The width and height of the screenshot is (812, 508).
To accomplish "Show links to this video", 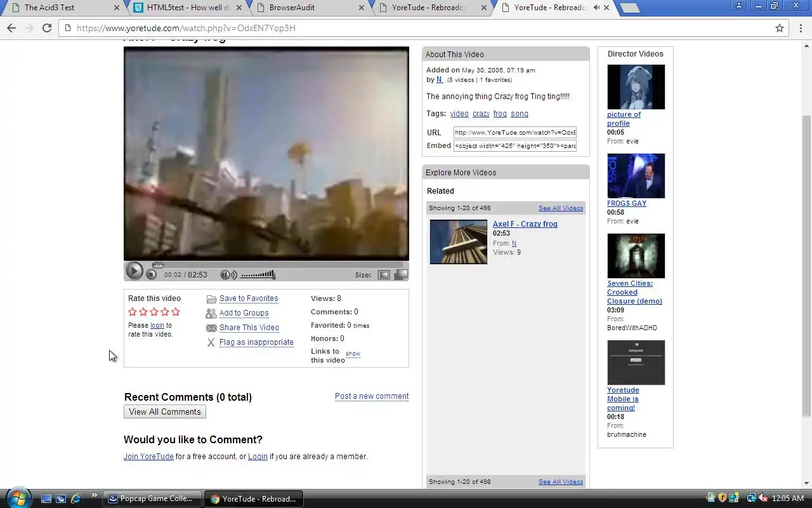I will click(353, 354).
